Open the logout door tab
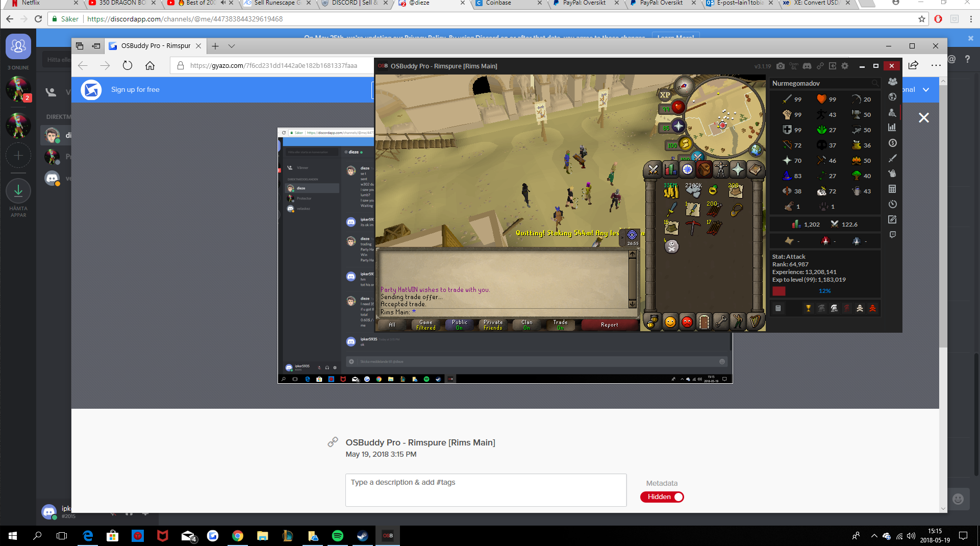This screenshot has height=546, width=980. (x=704, y=322)
